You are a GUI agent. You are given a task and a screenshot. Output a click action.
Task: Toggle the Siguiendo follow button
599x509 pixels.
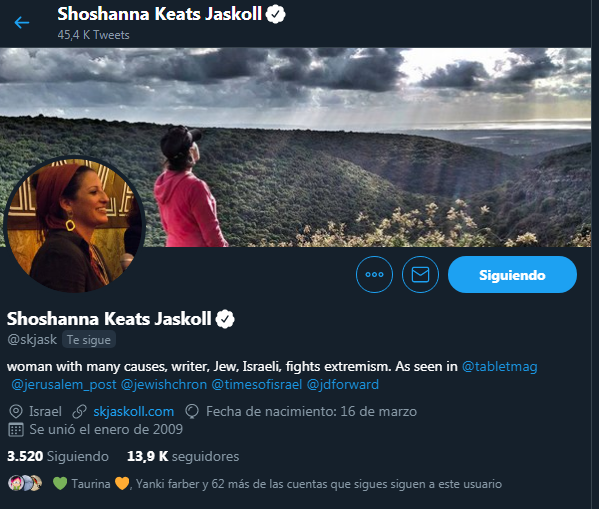[512, 274]
